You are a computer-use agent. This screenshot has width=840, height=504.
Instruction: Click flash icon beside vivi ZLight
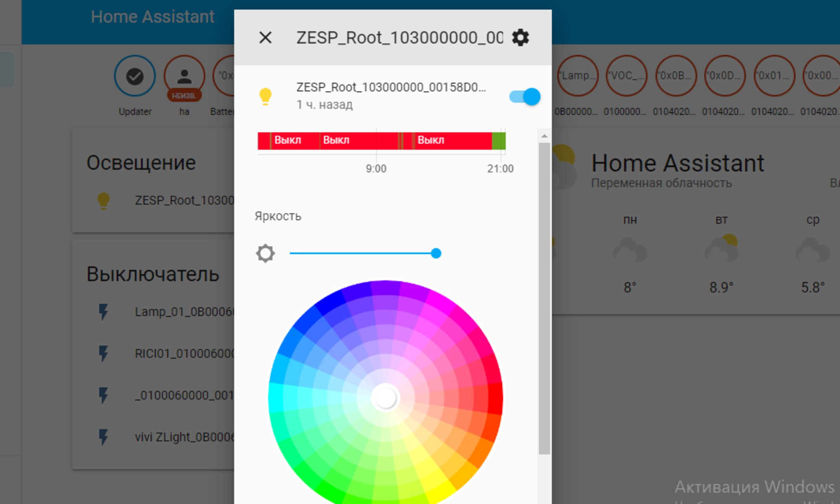pyautogui.click(x=103, y=437)
